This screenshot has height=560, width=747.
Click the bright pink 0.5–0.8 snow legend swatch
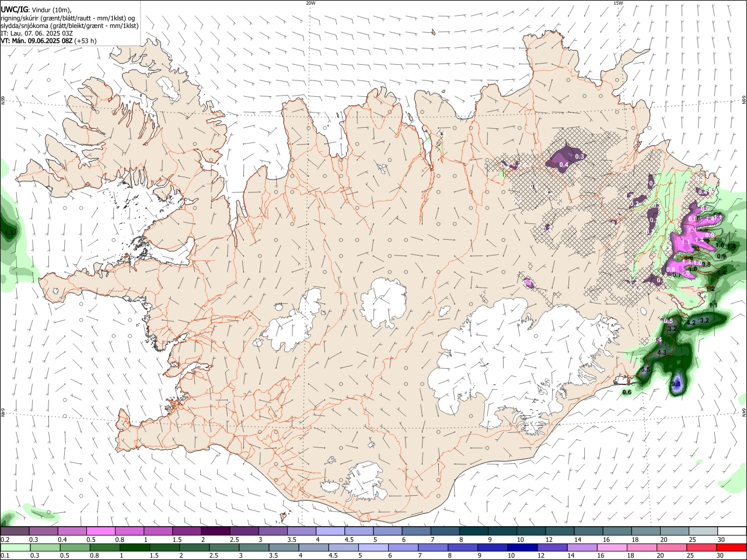click(x=100, y=531)
